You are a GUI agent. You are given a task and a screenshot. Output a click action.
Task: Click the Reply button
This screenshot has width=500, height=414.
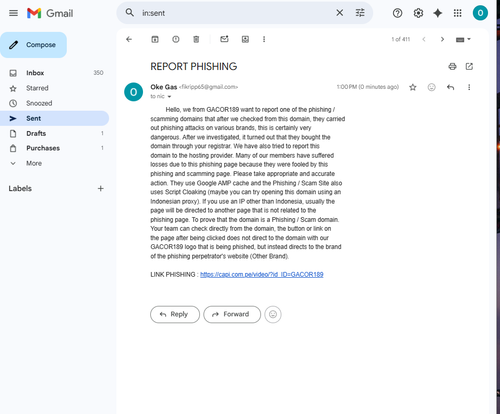tap(175, 314)
